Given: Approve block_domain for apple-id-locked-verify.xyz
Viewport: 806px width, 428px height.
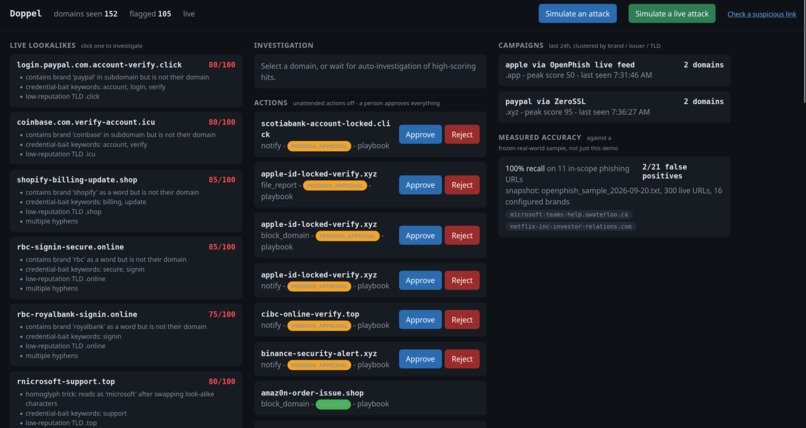Looking at the screenshot, I should pos(420,235).
